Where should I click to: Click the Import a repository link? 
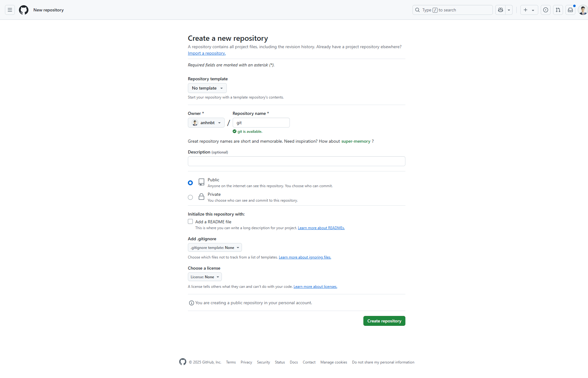(x=206, y=53)
